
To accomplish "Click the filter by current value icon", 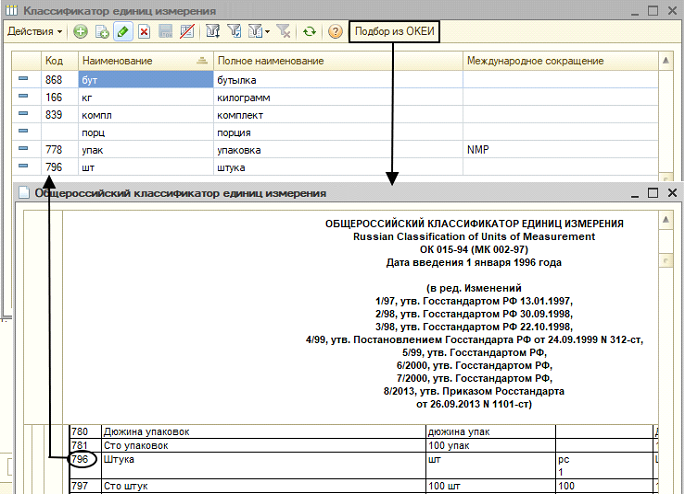I will pos(236,32).
